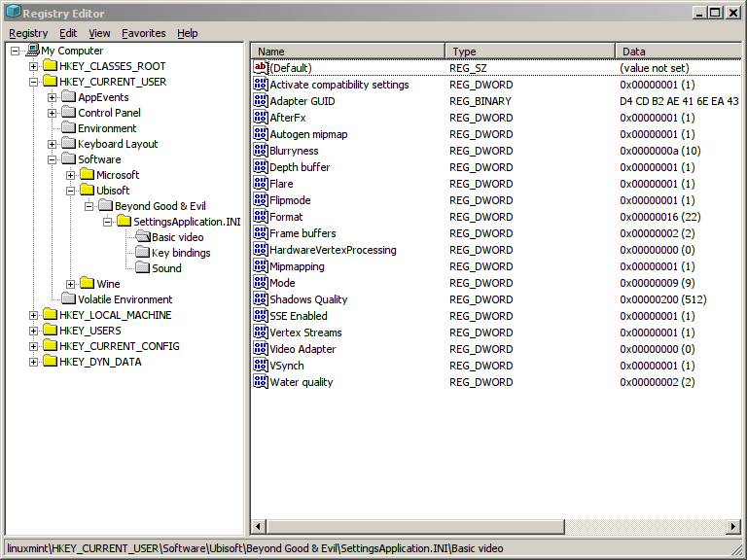Screen dimensions: 747x560
Task: Open the Help menu
Action: coord(187,33)
